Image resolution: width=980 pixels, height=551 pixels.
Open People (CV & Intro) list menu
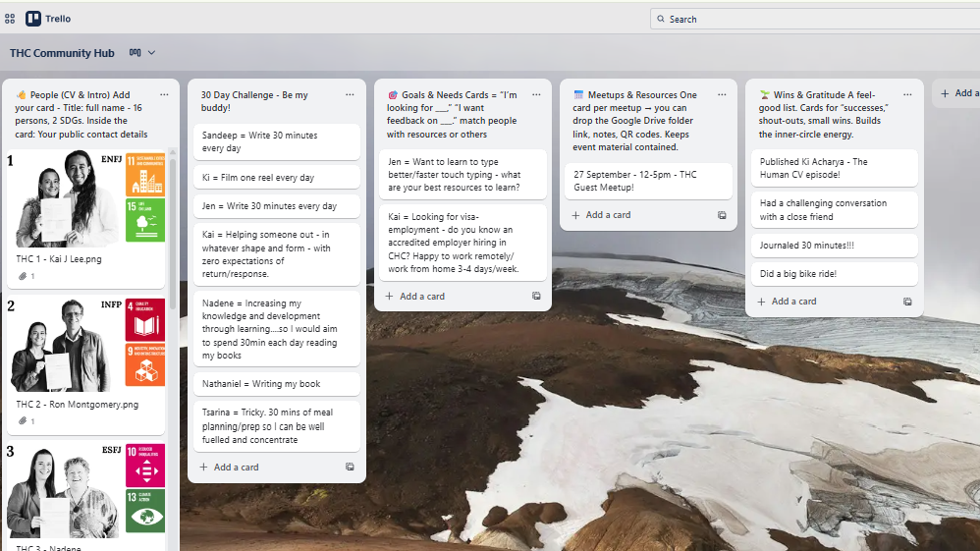point(164,95)
